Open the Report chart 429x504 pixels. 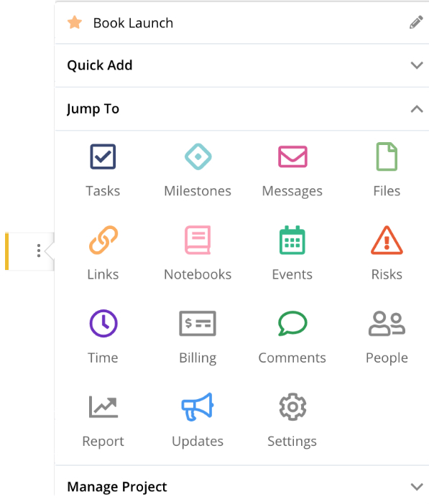(103, 421)
